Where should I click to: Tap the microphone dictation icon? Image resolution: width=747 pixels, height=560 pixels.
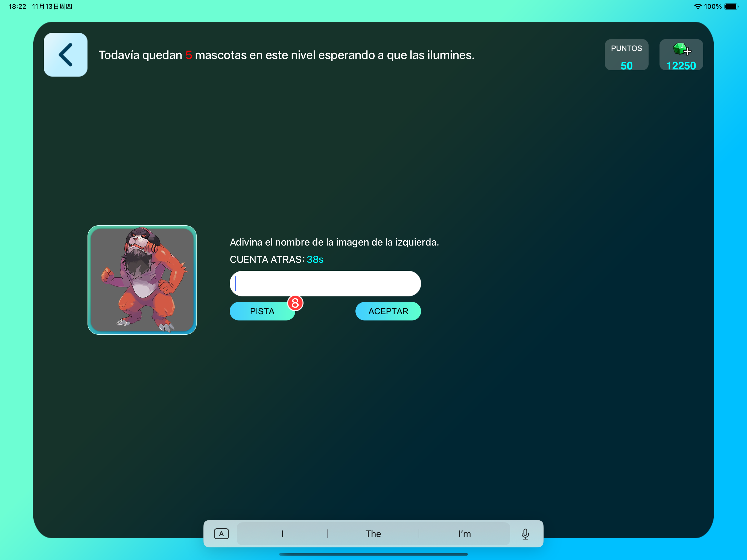point(525,534)
